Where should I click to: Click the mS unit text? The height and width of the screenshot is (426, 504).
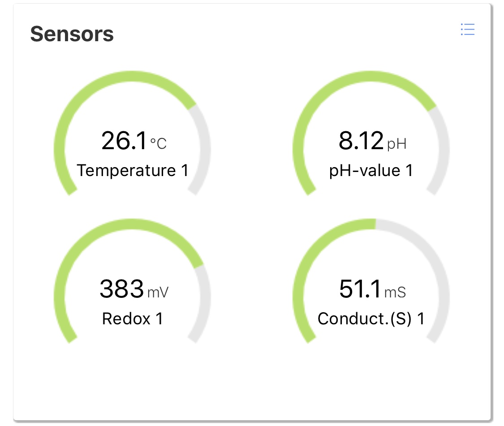pyautogui.click(x=395, y=292)
